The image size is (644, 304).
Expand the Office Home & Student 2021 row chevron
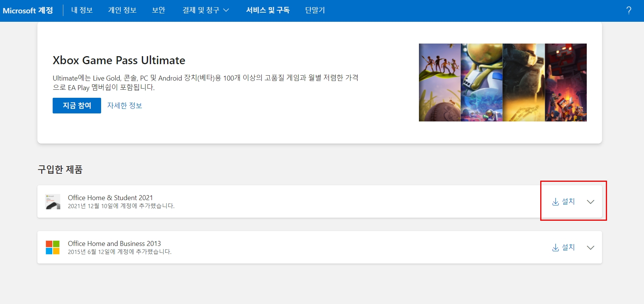tap(591, 202)
